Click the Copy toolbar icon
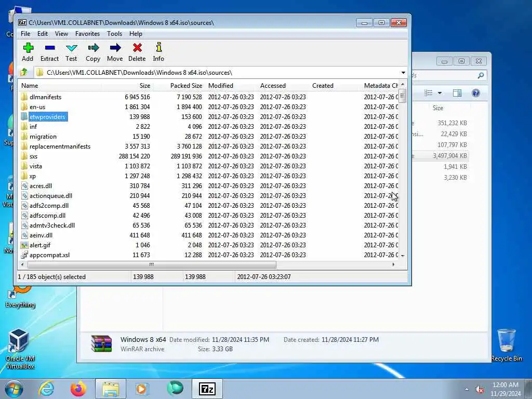The image size is (532, 399). pyautogui.click(x=94, y=47)
